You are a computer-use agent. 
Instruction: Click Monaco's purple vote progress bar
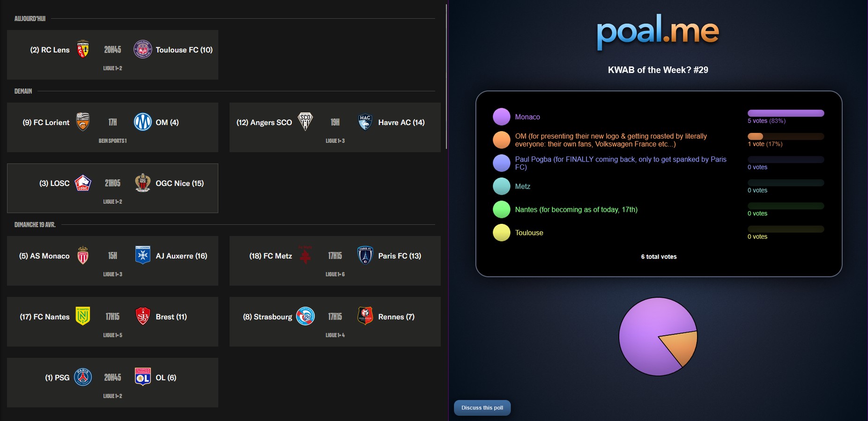(x=786, y=113)
